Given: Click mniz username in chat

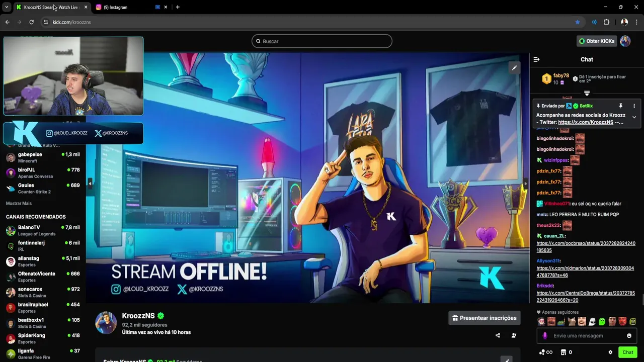Looking at the screenshot, I should coord(542,215).
